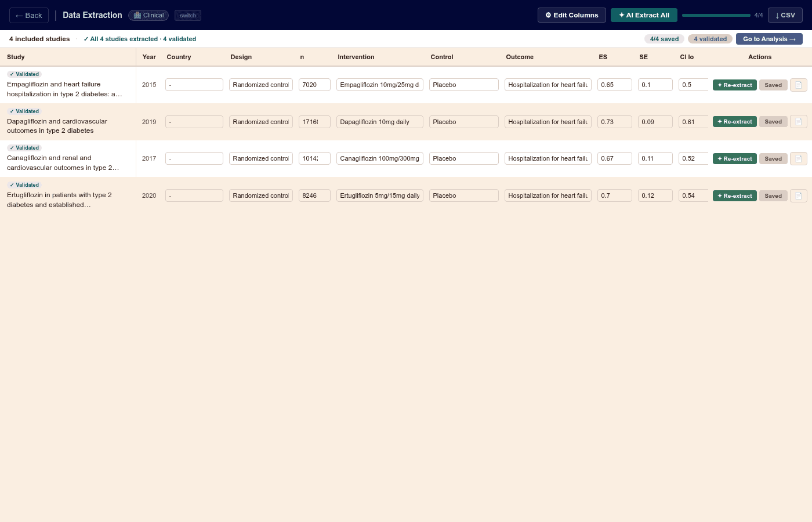Edit Ertugliflozin 5mg/15mg daily intervention field
This screenshot has height=522, width=812.
point(380,195)
